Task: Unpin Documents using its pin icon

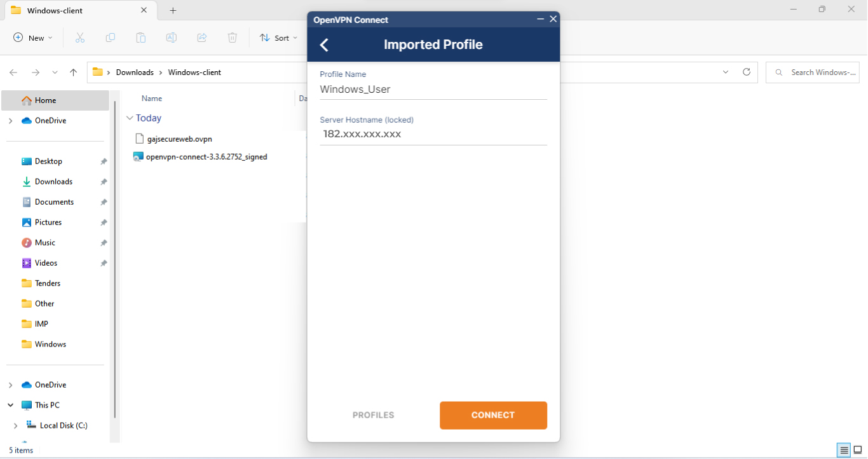Action: click(x=104, y=202)
